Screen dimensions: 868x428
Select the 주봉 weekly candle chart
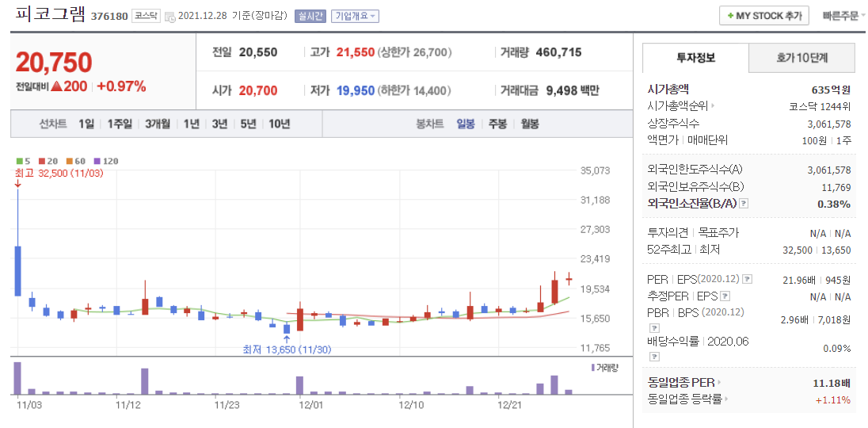point(497,124)
